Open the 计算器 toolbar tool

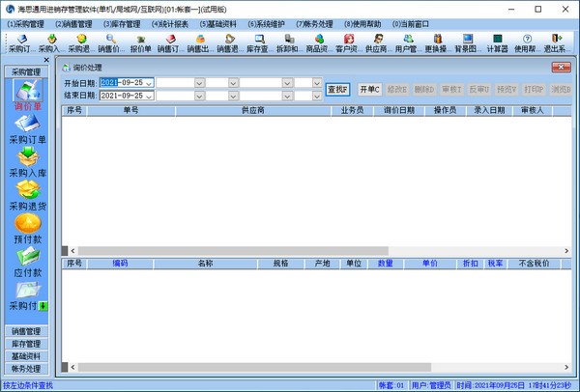[x=497, y=42]
